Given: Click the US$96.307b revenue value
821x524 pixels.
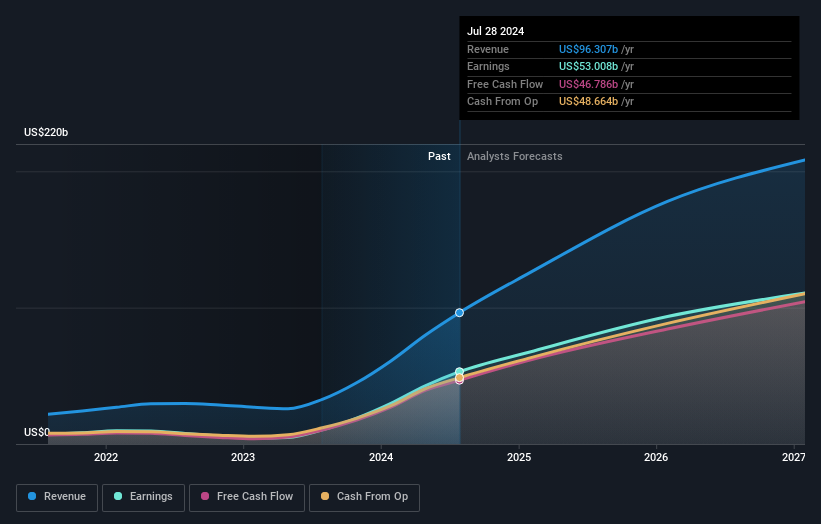Looking at the screenshot, I should pyautogui.click(x=588, y=49).
